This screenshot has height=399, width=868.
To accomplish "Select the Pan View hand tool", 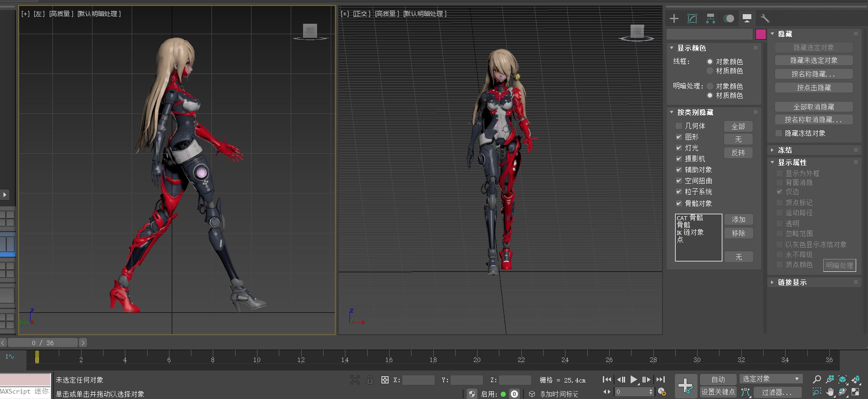I will (x=830, y=392).
